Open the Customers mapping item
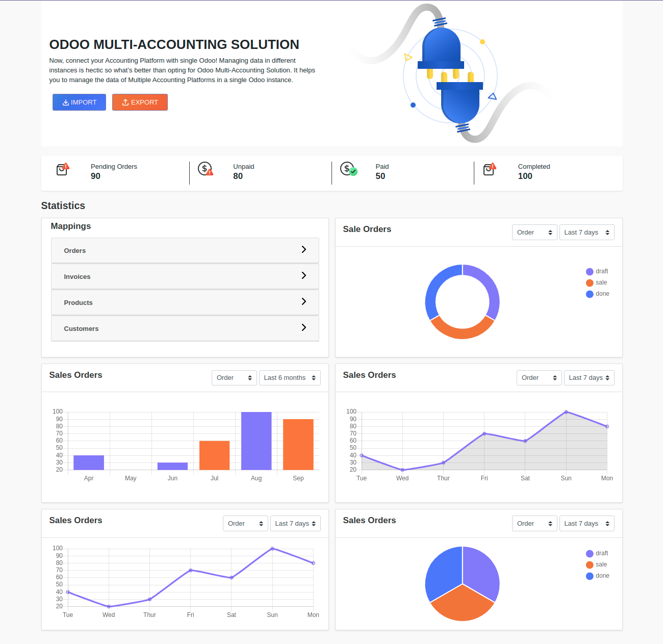Viewport: 663px width, 644px height. coord(185,328)
